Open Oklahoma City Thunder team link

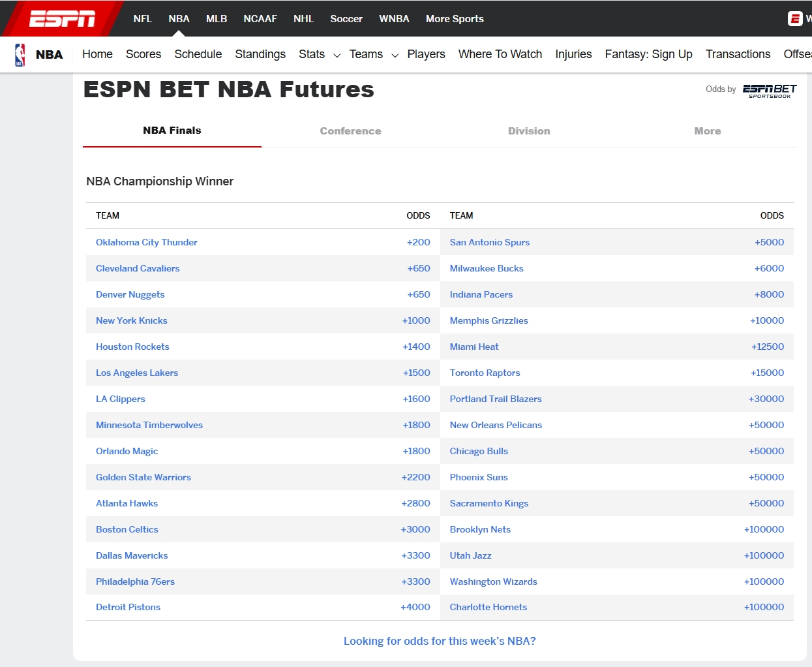[x=146, y=242]
